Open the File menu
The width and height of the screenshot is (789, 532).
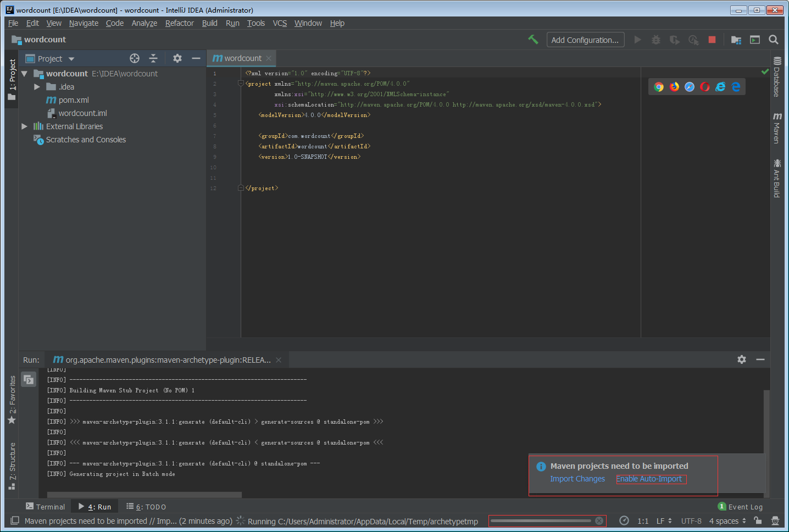(x=13, y=23)
